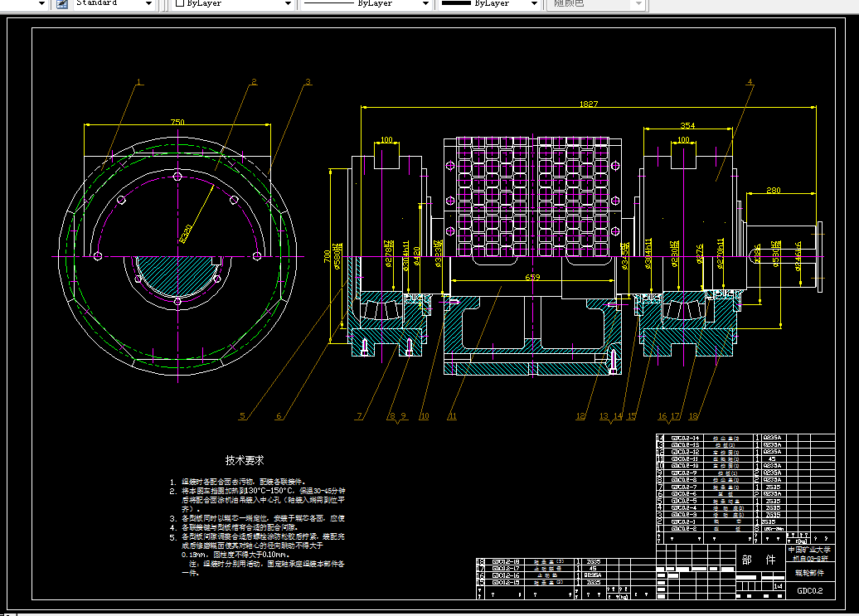
Task: Click part callout number 1 label
Action: click(139, 82)
